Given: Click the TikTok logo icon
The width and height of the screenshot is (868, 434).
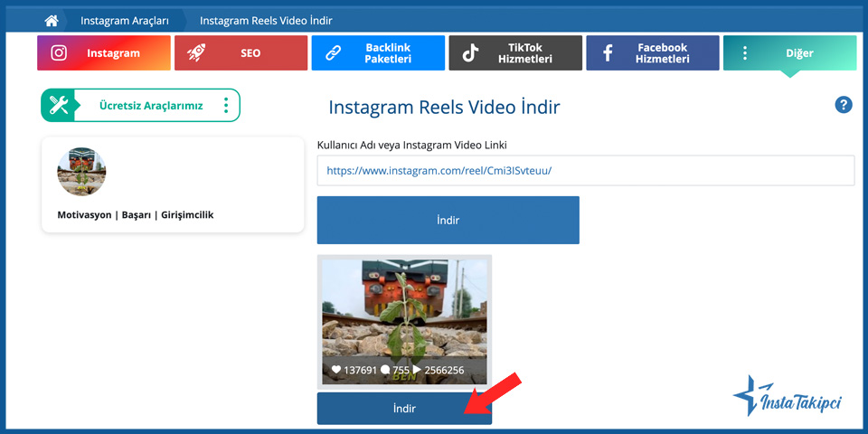Looking at the screenshot, I should [x=470, y=53].
